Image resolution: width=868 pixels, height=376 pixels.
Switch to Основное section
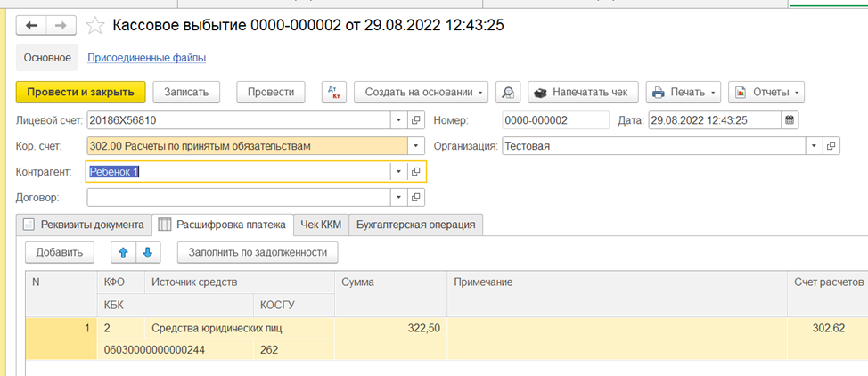pos(47,58)
